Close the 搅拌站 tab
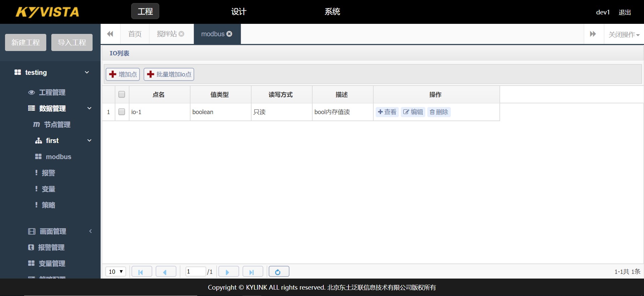The width and height of the screenshot is (644, 296). (181, 34)
